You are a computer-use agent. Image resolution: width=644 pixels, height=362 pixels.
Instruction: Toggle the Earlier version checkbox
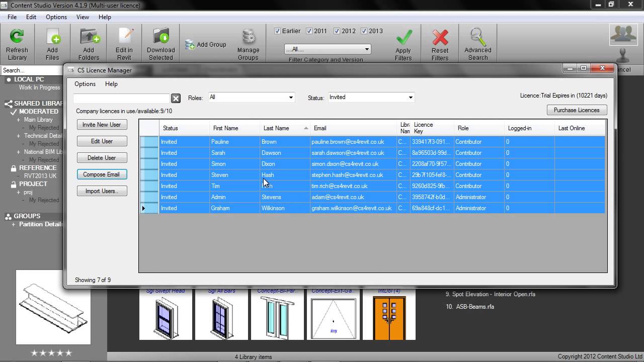tap(277, 31)
